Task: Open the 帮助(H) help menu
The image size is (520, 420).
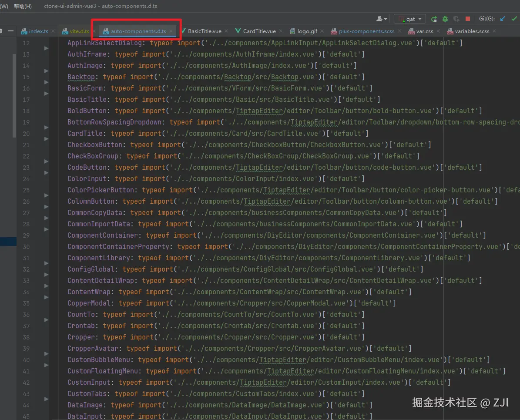Action: (23, 6)
